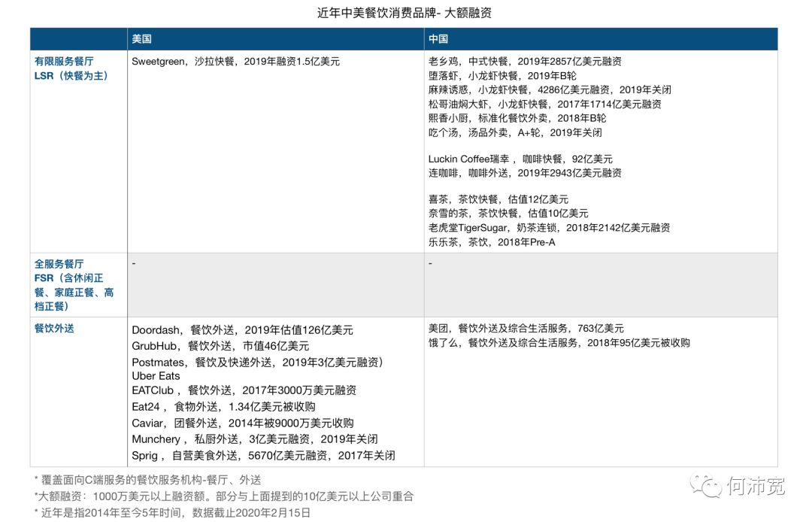The width and height of the screenshot is (812, 522).
Task: Click the Doordash 估值126亿美元 line
Action: pos(242,330)
